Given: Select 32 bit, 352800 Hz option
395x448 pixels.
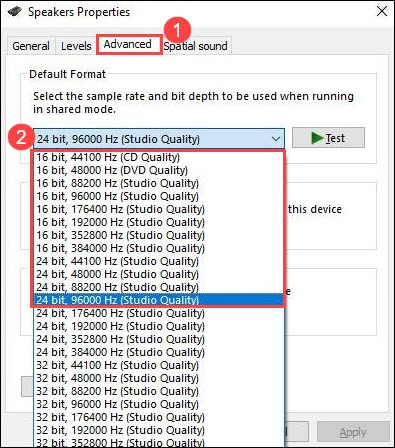Looking at the screenshot, I should pos(159,442).
